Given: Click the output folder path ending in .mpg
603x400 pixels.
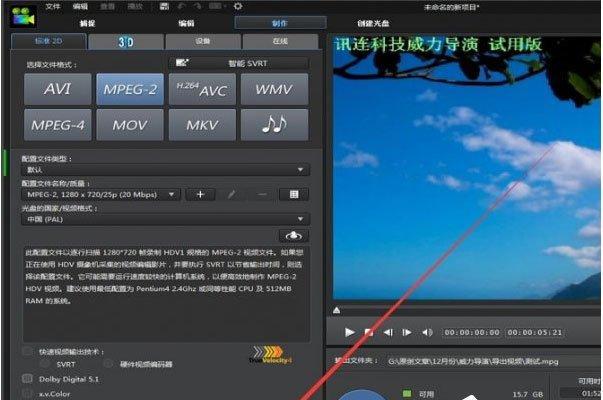Looking at the screenshot, I should pyautogui.click(x=473, y=362).
